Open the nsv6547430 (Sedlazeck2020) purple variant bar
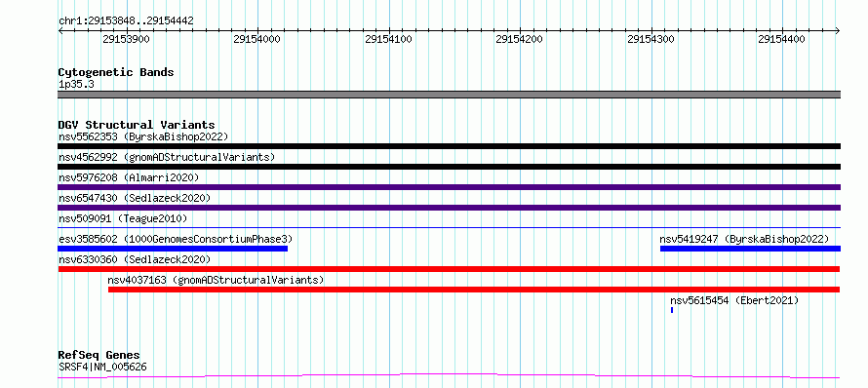This screenshot has height=388, width=868. tap(449, 208)
